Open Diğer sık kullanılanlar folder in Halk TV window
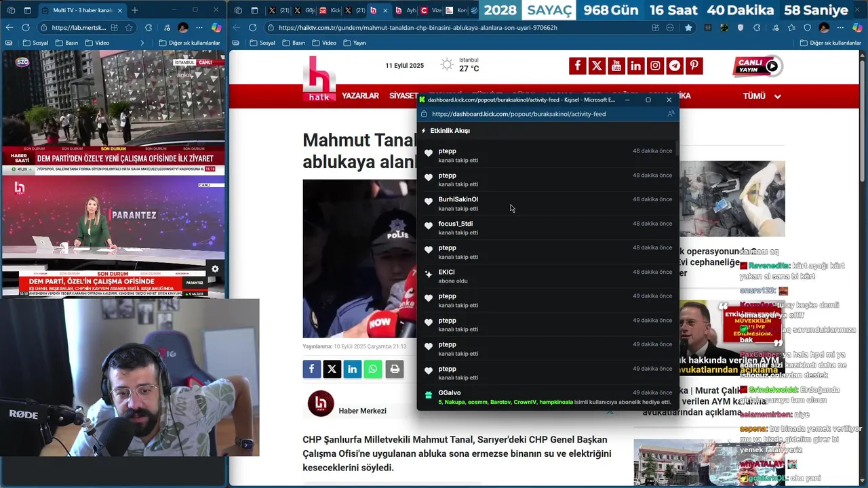 tap(831, 43)
